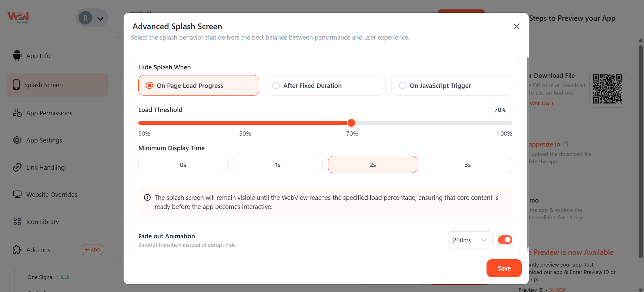Go to the Link Handling section
Viewport: 644px width, 292px height.
click(x=45, y=167)
